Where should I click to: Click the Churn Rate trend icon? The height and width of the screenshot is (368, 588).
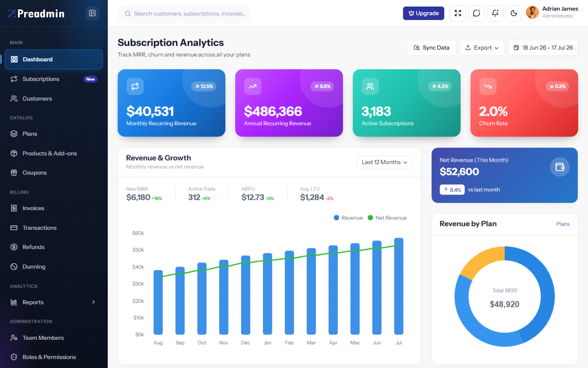(488, 86)
